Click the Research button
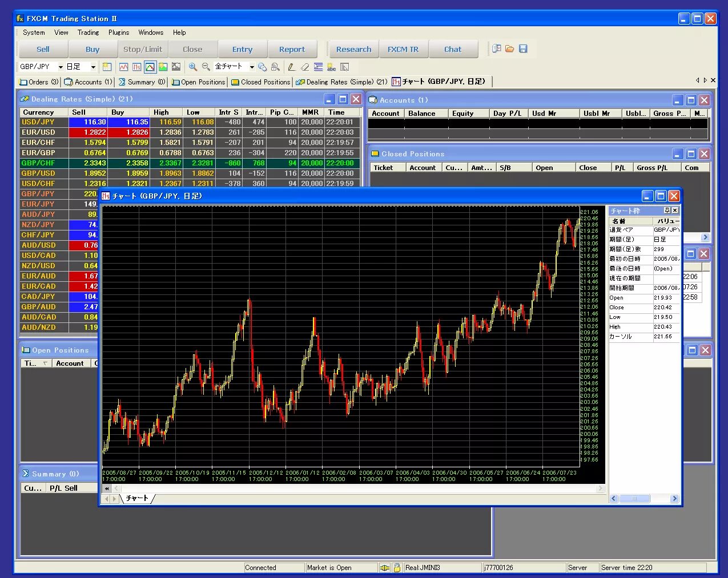The image size is (728, 578). coord(353,50)
